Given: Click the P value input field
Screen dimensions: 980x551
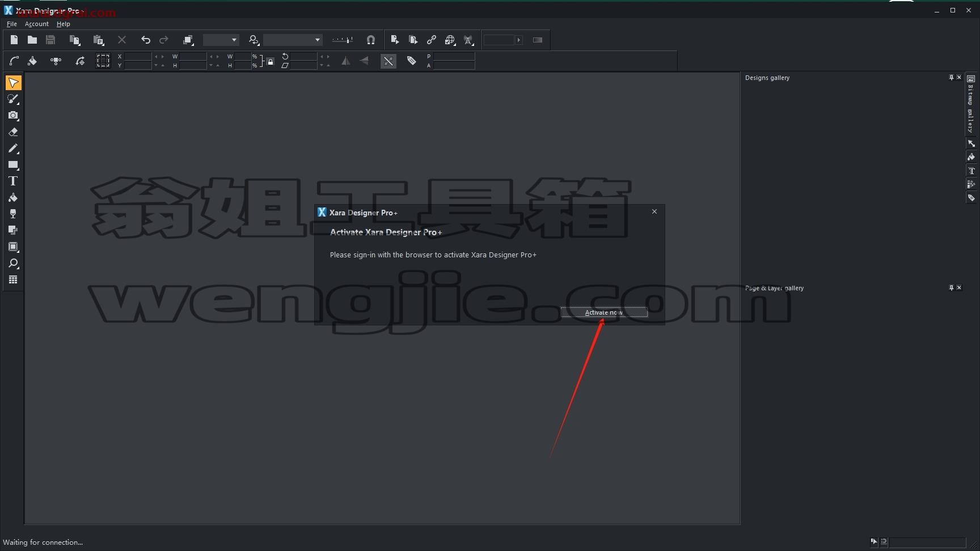Looking at the screenshot, I should click(x=454, y=57).
